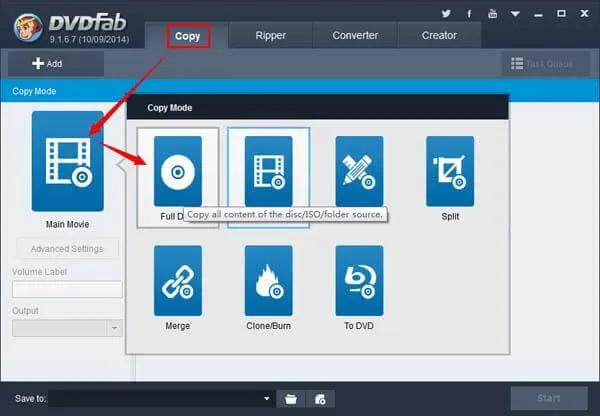The height and width of the screenshot is (416, 600).
Task: Choose the Split copy mode icon
Action: pyautogui.click(x=450, y=171)
